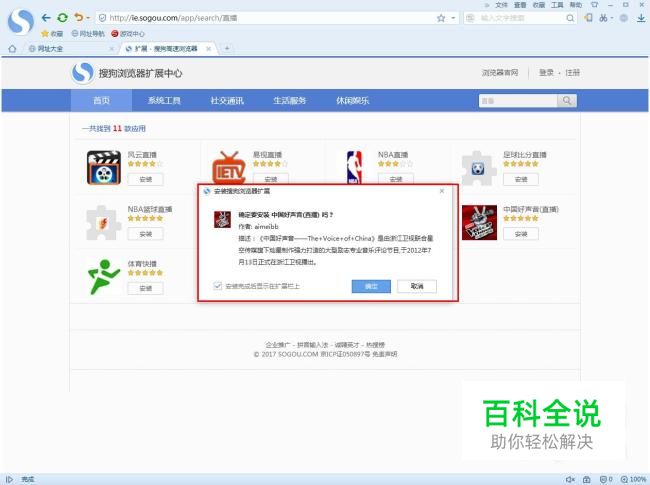Open the 100% zoom control
The image size is (650, 485).
tap(633, 480)
